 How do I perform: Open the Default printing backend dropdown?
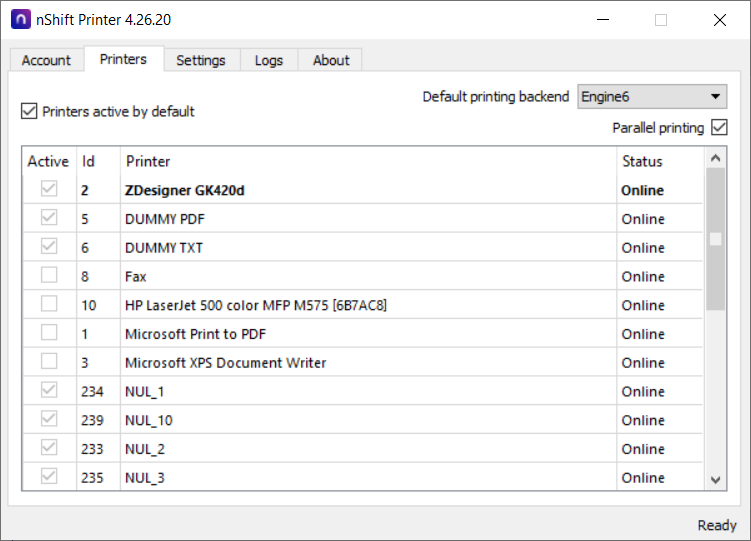tap(652, 97)
